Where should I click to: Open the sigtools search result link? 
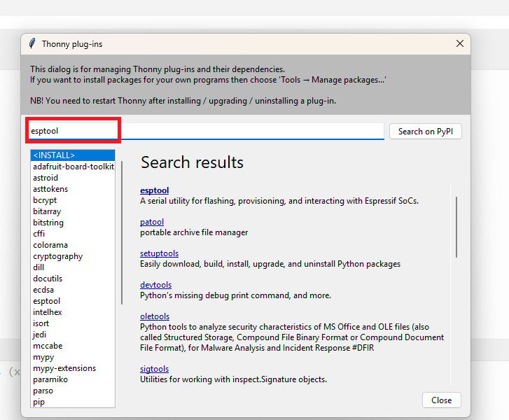coord(154,369)
